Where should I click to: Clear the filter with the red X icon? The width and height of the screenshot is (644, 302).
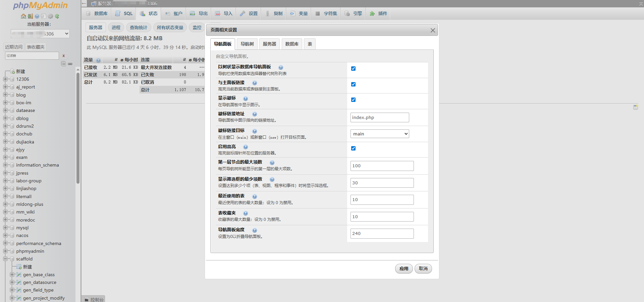click(x=63, y=56)
